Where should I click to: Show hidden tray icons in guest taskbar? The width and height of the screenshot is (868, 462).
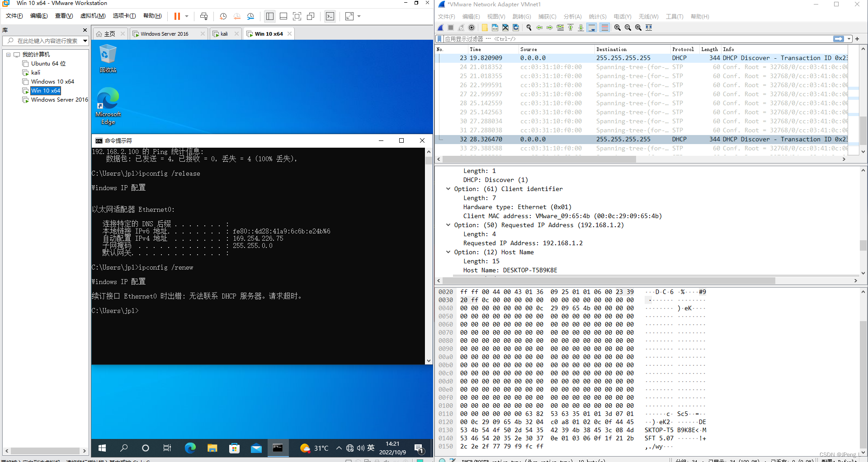tap(339, 448)
